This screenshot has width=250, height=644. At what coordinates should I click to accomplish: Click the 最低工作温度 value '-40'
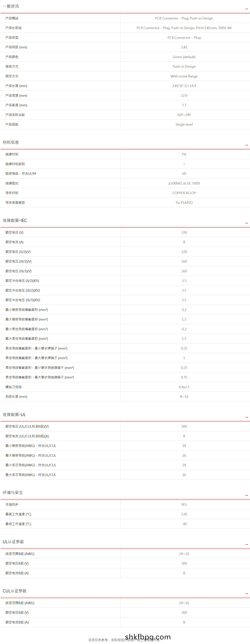pos(184,524)
